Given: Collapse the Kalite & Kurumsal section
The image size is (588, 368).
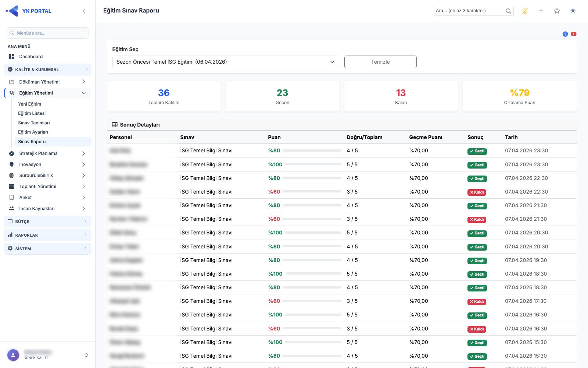Looking at the screenshot, I should [x=48, y=70].
